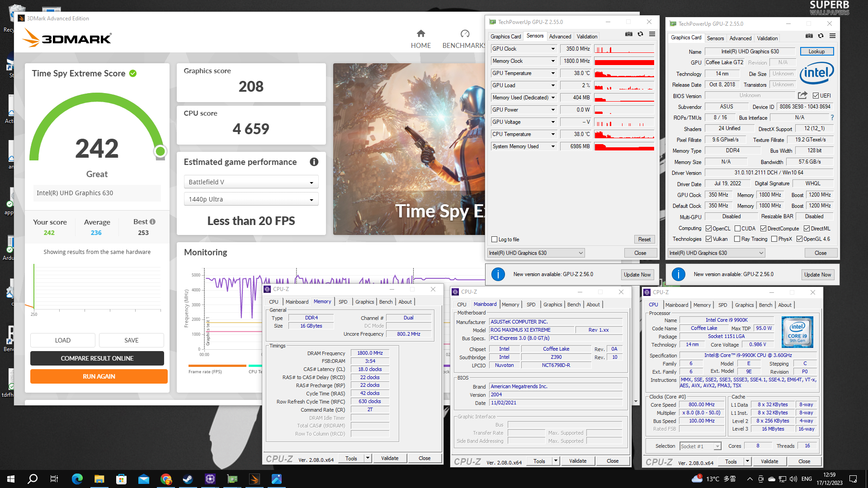Take a screenshot in the GPU-Z Sensors window
868x488 pixels.
pyautogui.click(x=629, y=34)
